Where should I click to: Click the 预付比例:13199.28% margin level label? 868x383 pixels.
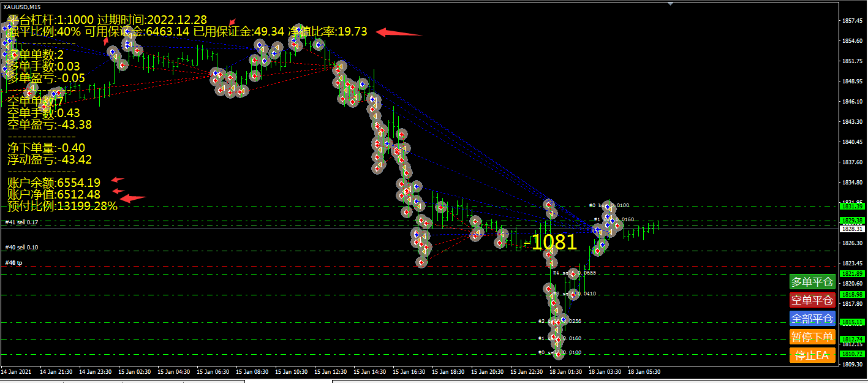coord(62,206)
